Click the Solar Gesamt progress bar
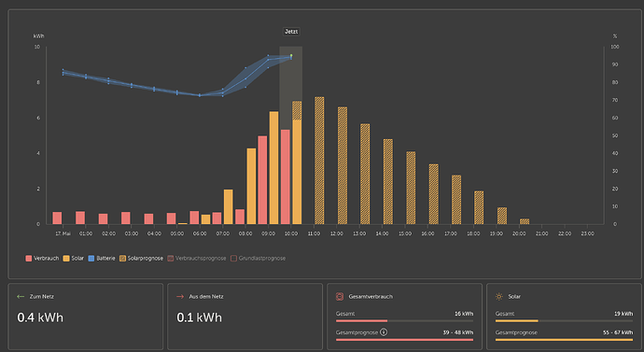Image resolution: width=644 pixels, height=352 pixels. [x=564, y=321]
